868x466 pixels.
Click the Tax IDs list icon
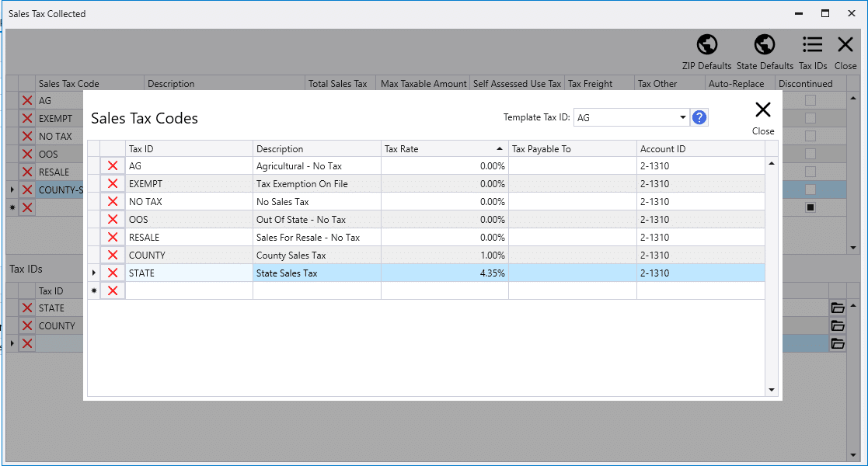pos(812,44)
